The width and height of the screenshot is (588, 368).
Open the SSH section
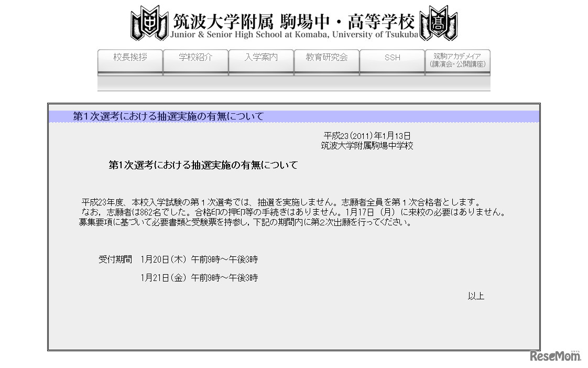(392, 59)
